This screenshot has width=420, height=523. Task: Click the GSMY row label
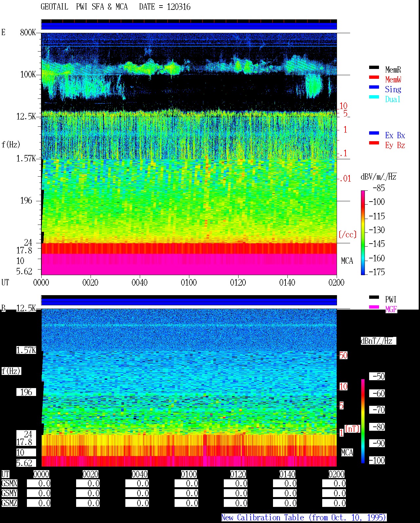[9, 493]
